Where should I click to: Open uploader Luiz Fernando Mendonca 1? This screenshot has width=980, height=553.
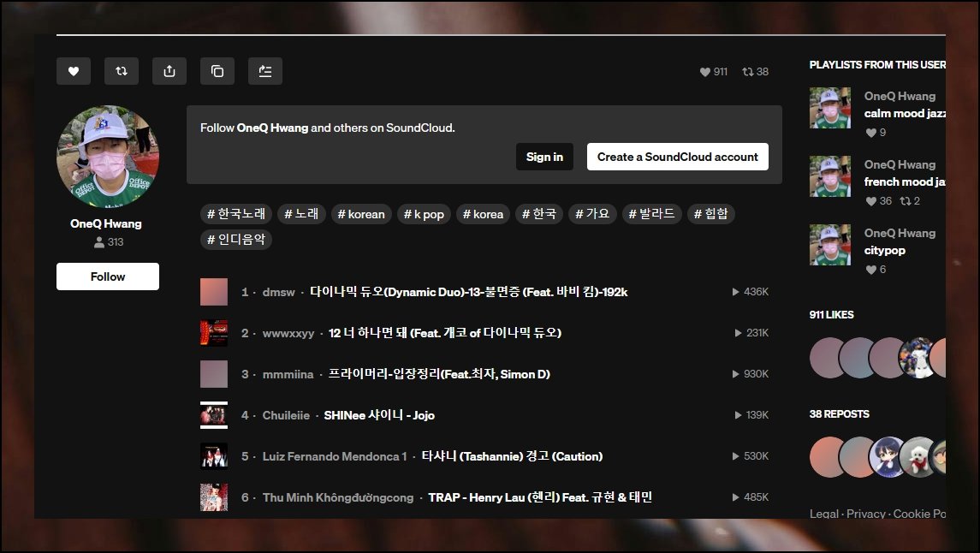[x=335, y=456]
